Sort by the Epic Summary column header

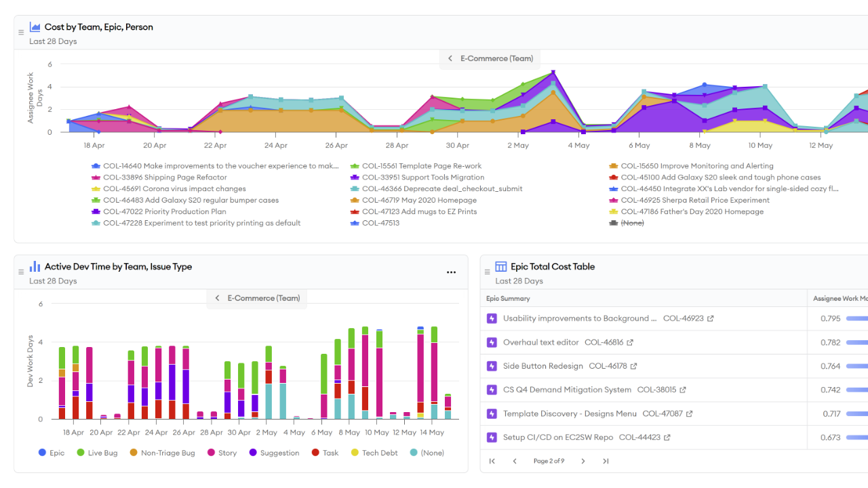click(x=508, y=298)
